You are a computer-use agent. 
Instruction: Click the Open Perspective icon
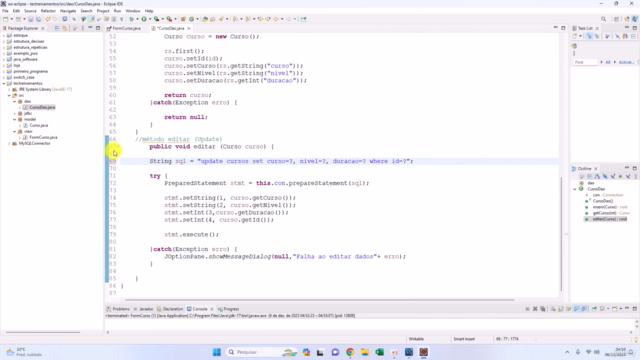pos(616,19)
